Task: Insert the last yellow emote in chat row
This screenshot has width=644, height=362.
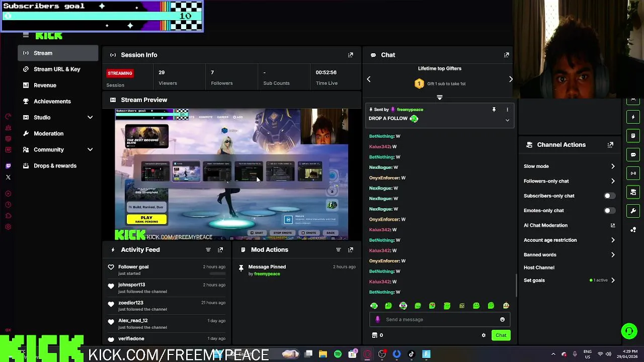Action: (506, 306)
